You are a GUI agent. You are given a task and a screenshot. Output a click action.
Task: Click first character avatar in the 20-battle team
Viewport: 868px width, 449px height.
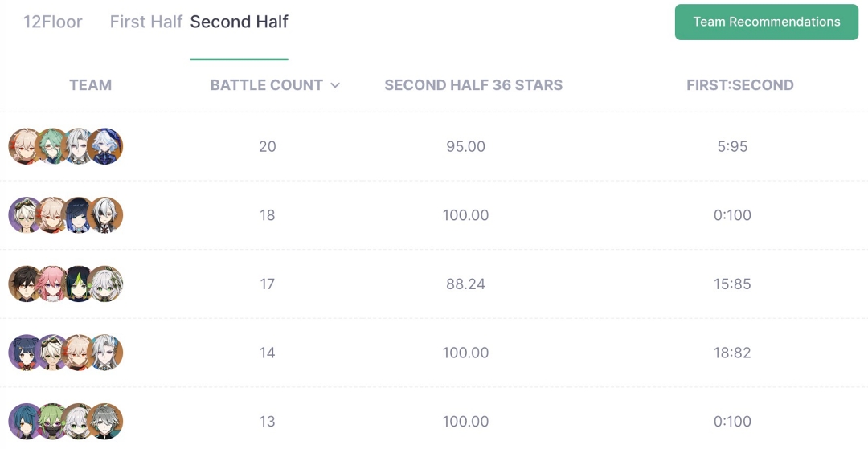point(26,146)
